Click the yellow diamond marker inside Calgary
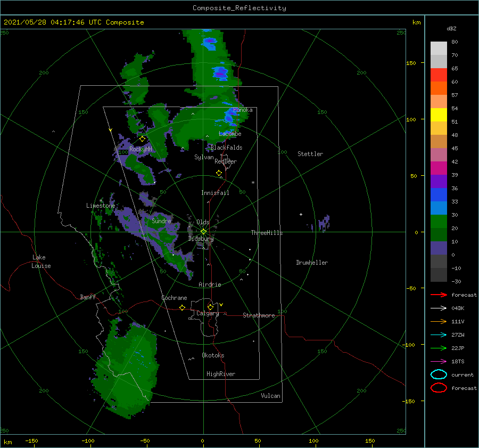 pos(210,307)
